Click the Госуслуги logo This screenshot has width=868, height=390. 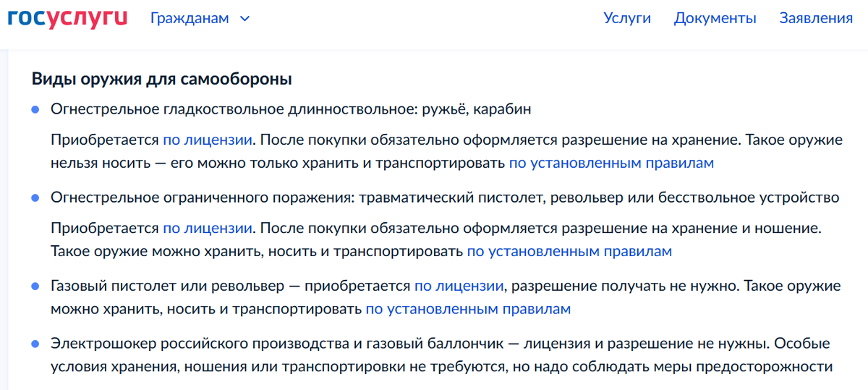[67, 17]
